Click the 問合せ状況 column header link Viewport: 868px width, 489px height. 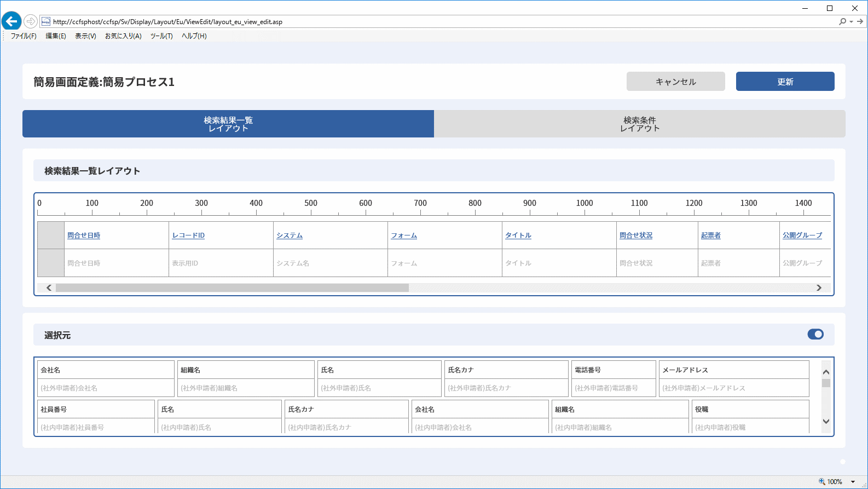point(636,235)
